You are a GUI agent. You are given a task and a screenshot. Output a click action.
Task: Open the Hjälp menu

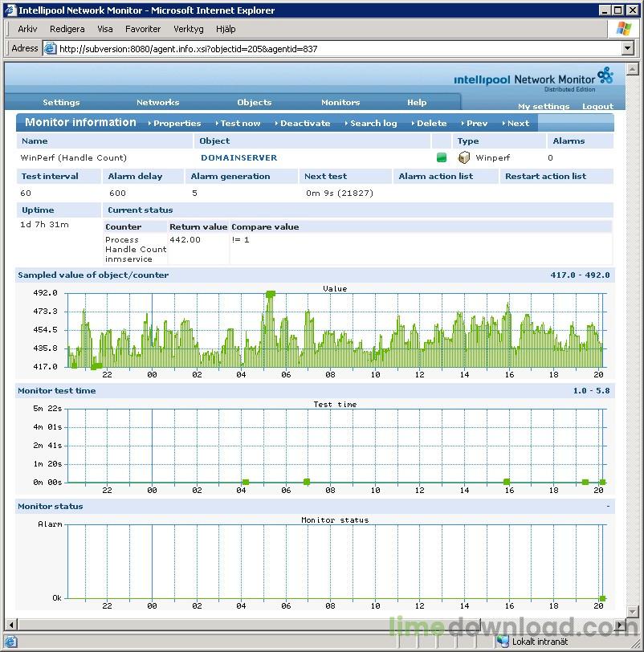[x=226, y=29]
